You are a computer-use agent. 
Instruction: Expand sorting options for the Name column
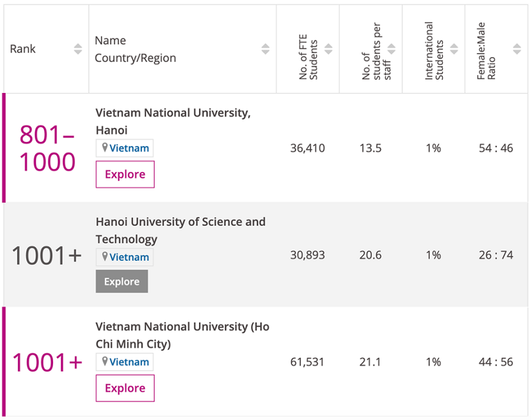click(x=265, y=48)
